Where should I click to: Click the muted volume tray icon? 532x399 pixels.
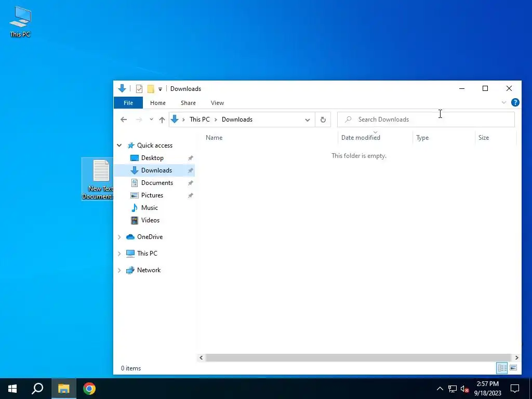[x=464, y=389]
